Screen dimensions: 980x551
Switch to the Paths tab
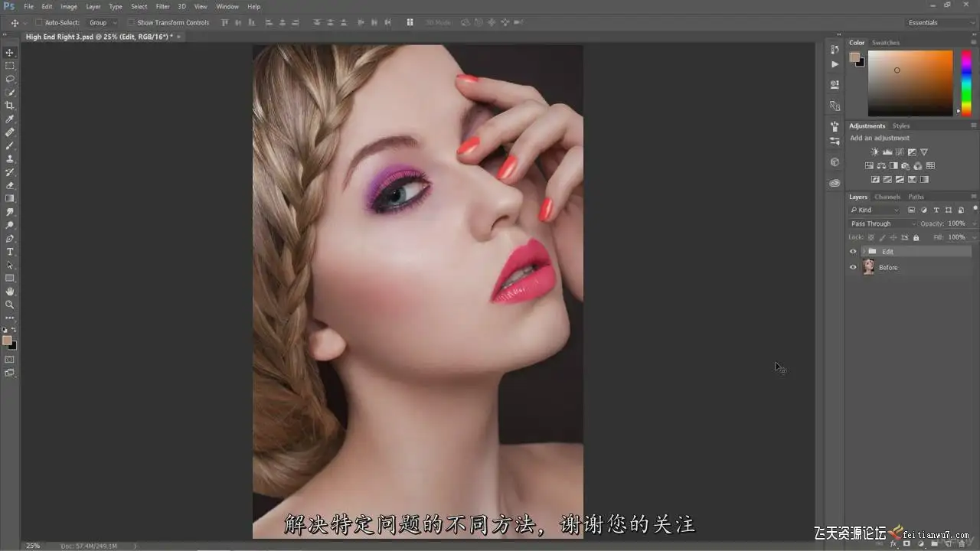(916, 197)
